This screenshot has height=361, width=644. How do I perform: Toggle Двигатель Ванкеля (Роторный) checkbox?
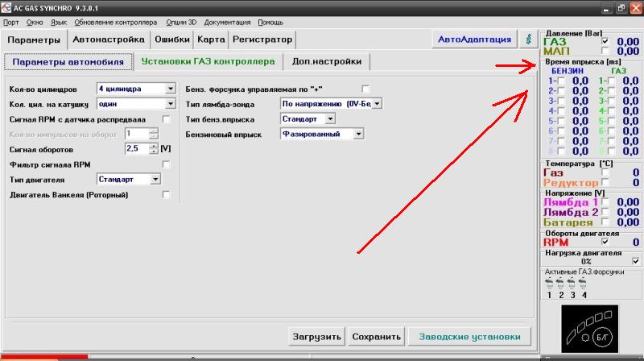pyautogui.click(x=167, y=194)
